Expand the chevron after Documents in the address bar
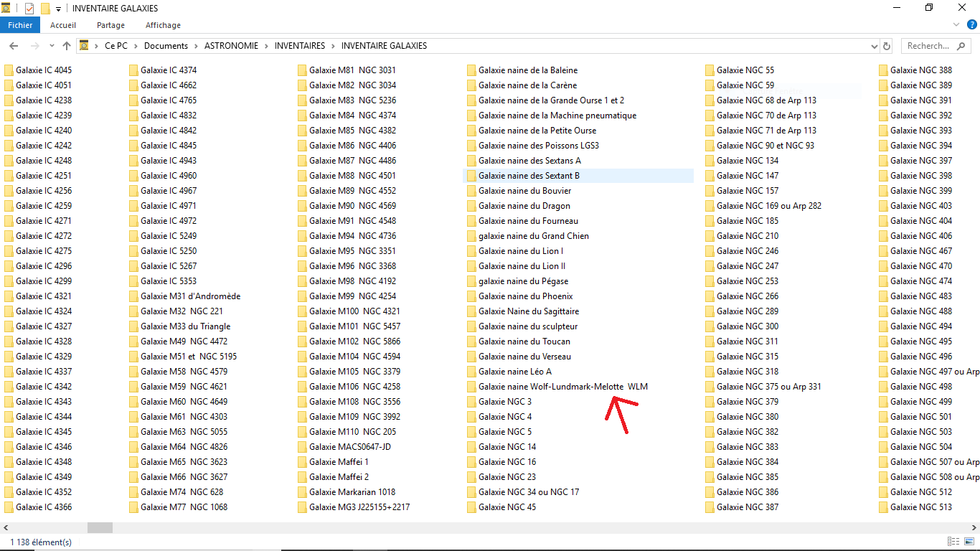This screenshot has height=551, width=980. click(196, 46)
